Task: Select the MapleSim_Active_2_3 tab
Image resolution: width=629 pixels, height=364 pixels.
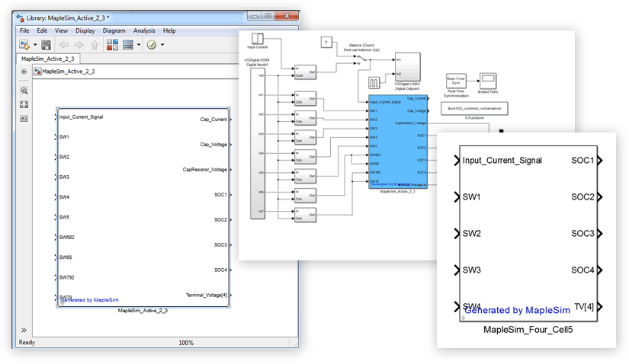Action: pyautogui.click(x=47, y=59)
